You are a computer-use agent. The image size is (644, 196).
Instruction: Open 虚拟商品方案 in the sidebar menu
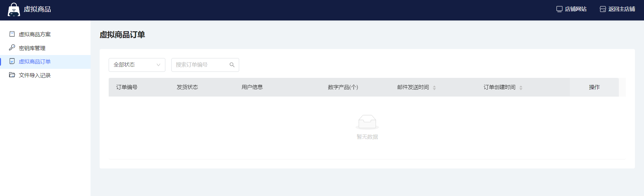(35, 34)
